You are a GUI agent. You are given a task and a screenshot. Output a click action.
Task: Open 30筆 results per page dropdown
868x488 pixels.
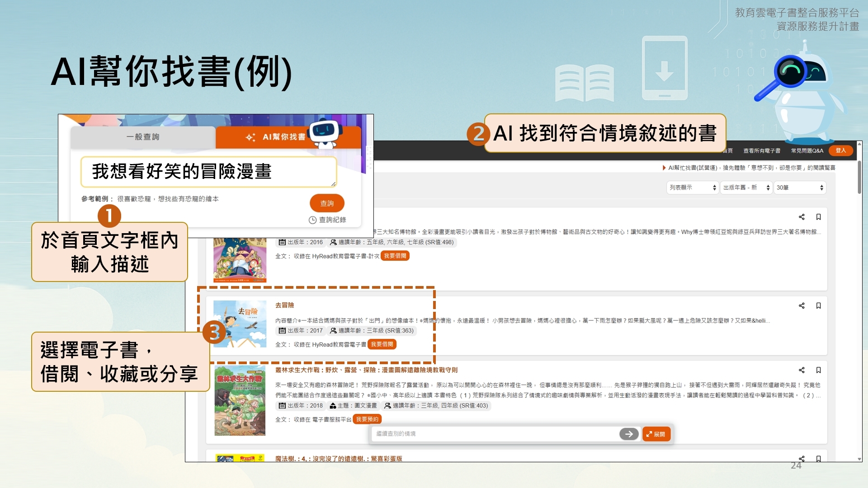[x=800, y=188]
